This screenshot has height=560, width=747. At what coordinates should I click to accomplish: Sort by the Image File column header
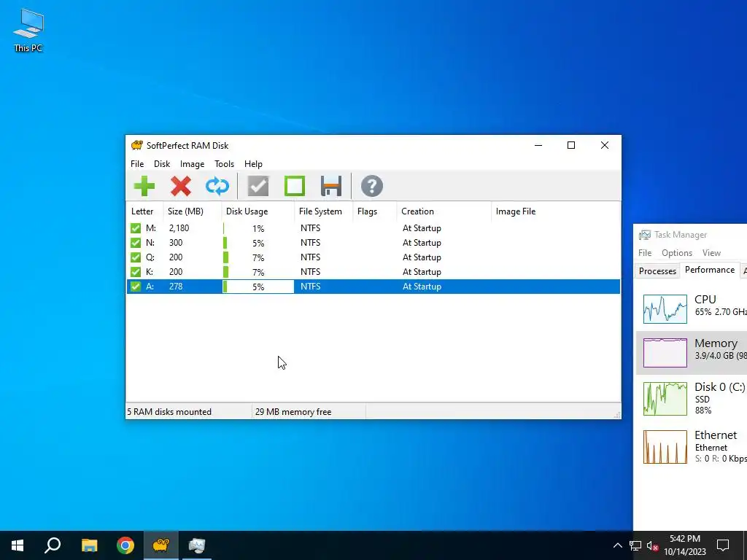coord(555,211)
